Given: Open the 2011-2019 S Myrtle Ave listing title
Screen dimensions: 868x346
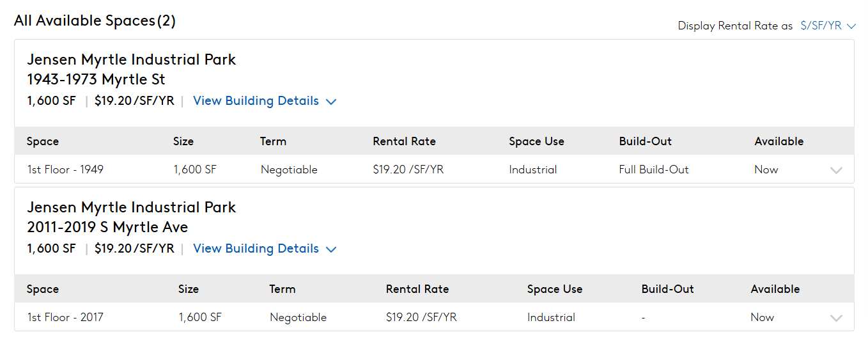Looking at the screenshot, I should point(107,227).
